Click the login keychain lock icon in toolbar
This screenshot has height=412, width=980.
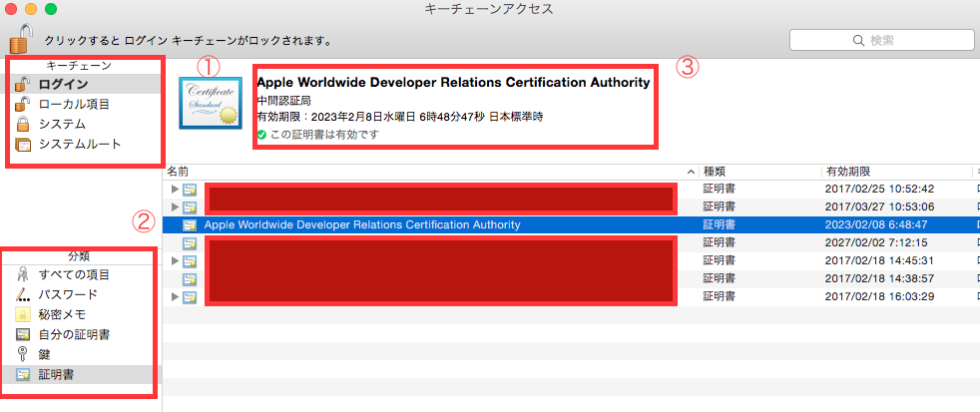point(21,38)
